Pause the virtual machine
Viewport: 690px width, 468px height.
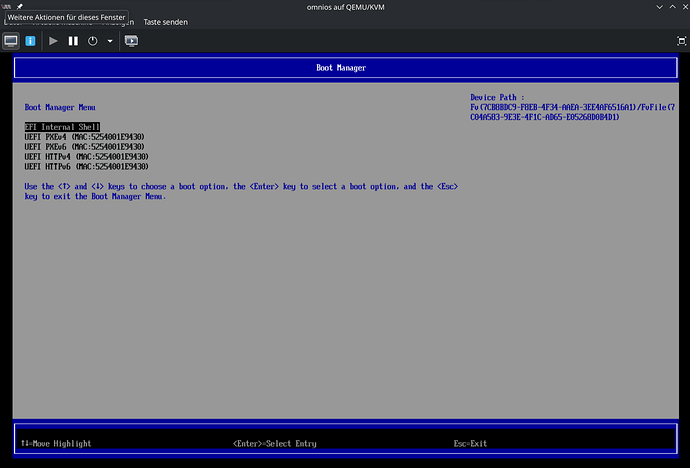coord(73,41)
